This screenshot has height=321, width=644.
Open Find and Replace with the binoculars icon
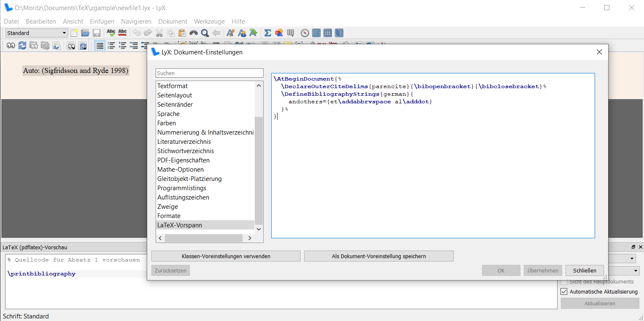coord(194,33)
